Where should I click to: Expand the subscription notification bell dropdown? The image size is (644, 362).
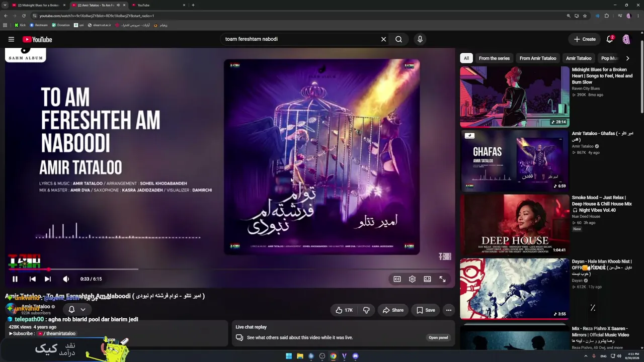tap(77, 310)
